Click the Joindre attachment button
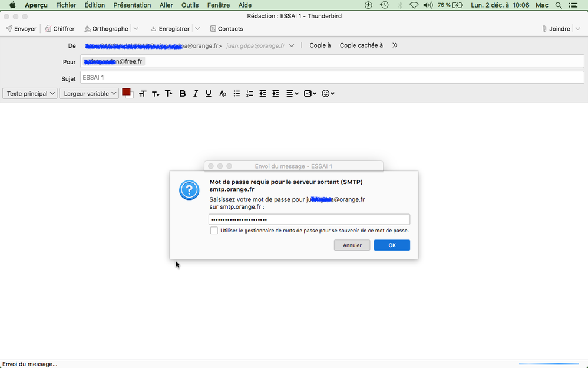588x368 pixels. click(556, 29)
